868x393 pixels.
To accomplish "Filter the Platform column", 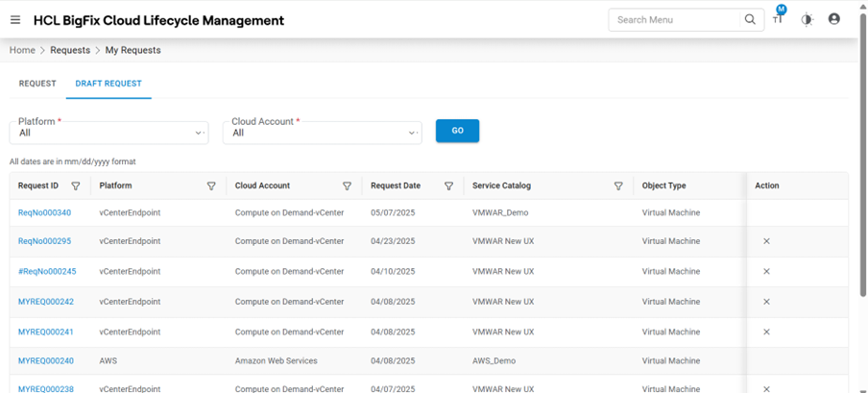I will [x=211, y=186].
